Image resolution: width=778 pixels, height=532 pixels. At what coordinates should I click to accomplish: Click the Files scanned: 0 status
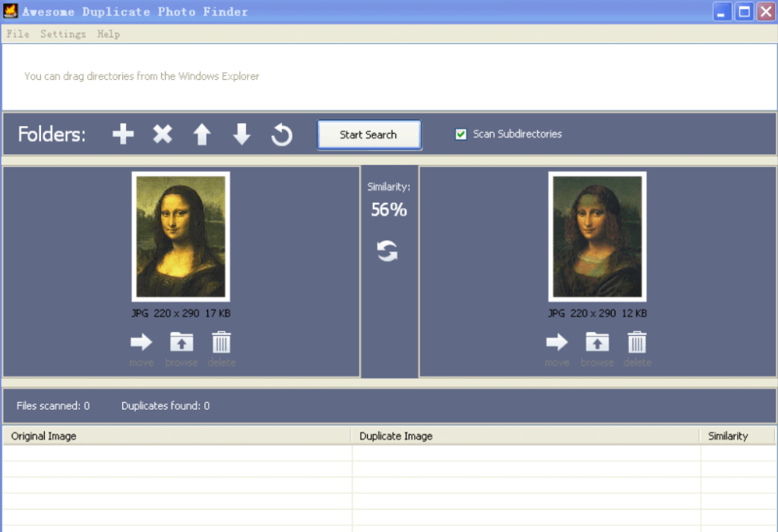tap(53, 406)
